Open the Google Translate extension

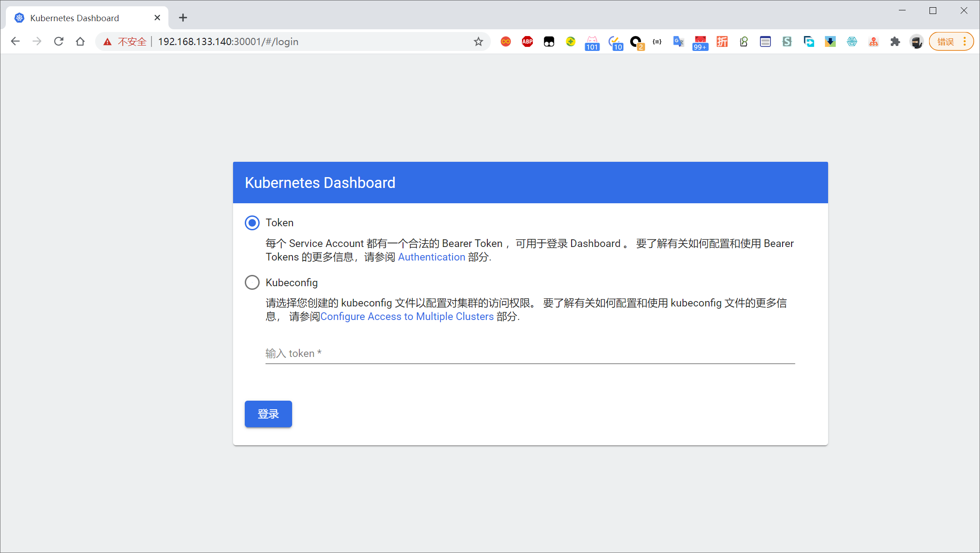(678, 42)
